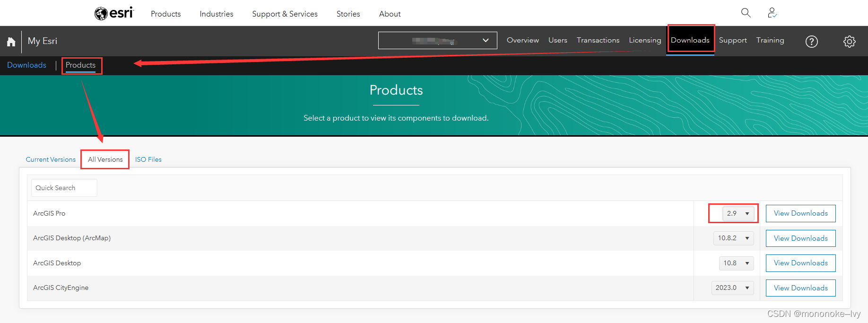Expand ArcGIS Pro version 2.9 dropdown
Viewport: 868px width, 323px height.
coord(738,213)
